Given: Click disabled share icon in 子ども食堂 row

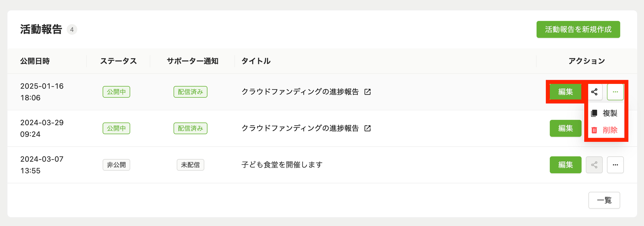Looking at the screenshot, I should tap(594, 165).
